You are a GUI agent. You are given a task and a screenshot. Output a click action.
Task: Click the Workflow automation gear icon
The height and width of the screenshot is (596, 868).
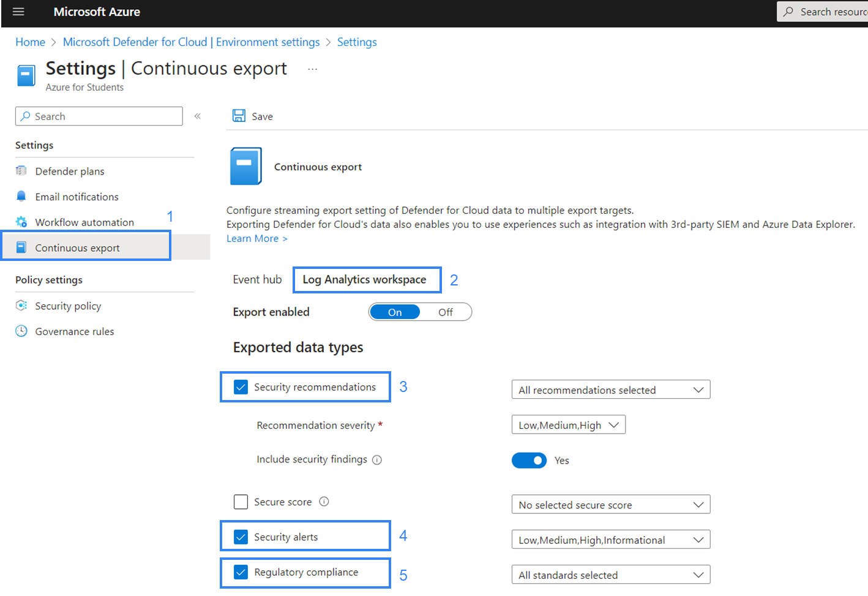point(21,222)
